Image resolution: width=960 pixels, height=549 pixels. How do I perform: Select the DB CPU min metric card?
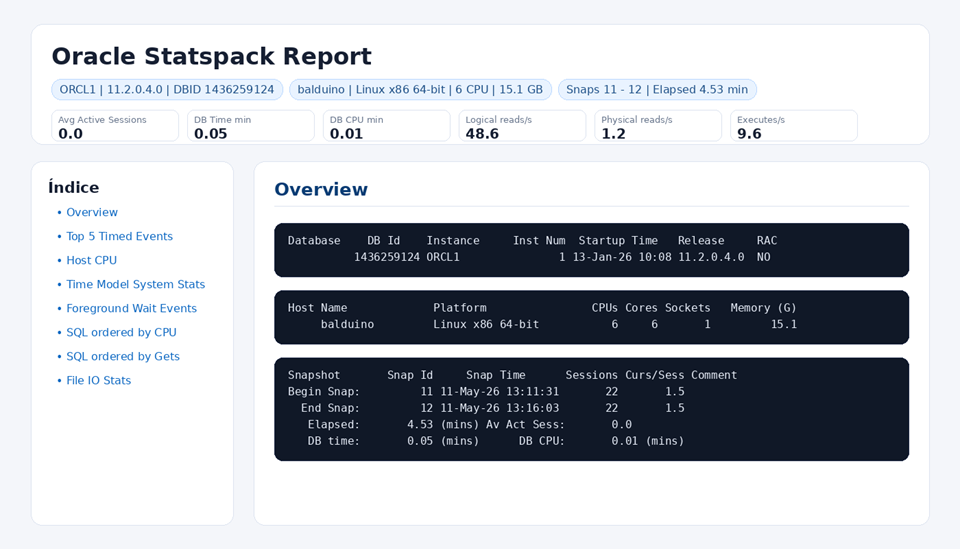click(387, 126)
